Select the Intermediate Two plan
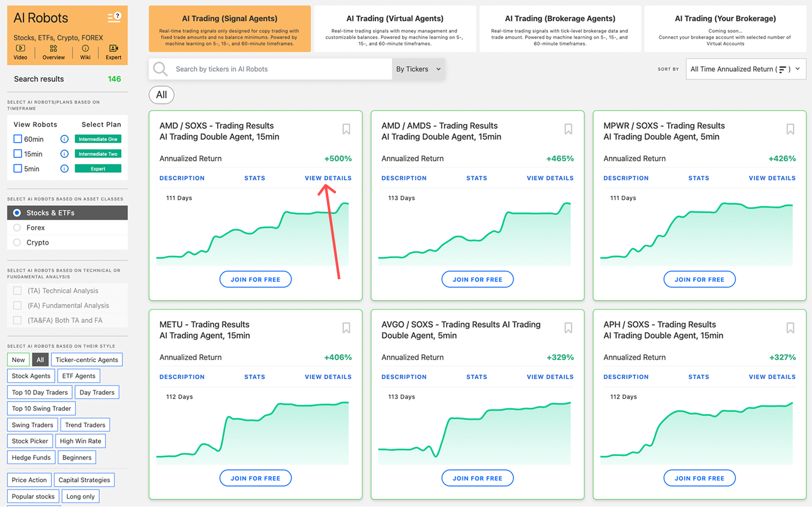This screenshot has width=812, height=507. pyautogui.click(x=98, y=153)
